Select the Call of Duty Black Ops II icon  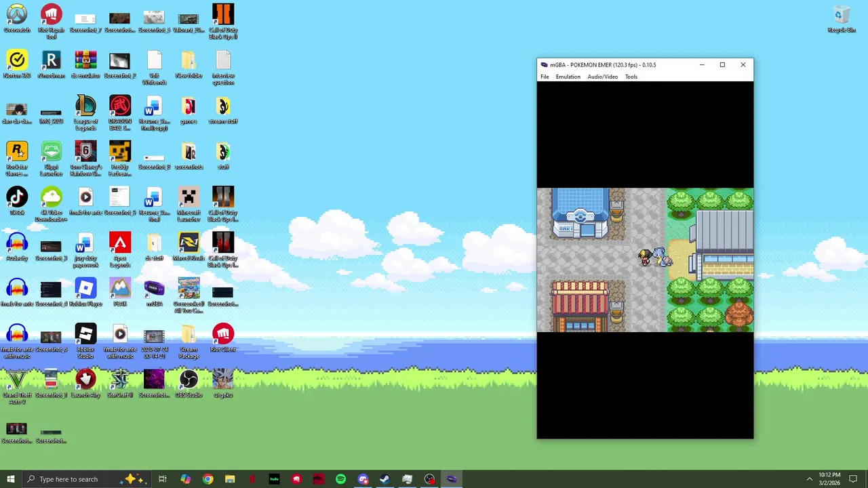pyautogui.click(x=223, y=22)
